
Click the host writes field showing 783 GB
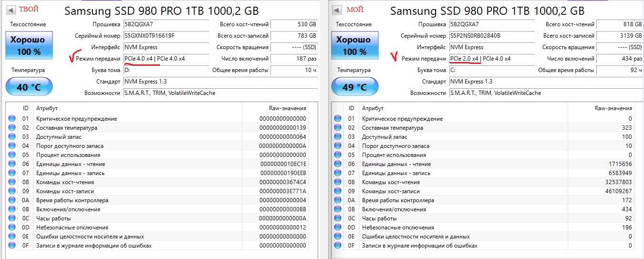294,36
